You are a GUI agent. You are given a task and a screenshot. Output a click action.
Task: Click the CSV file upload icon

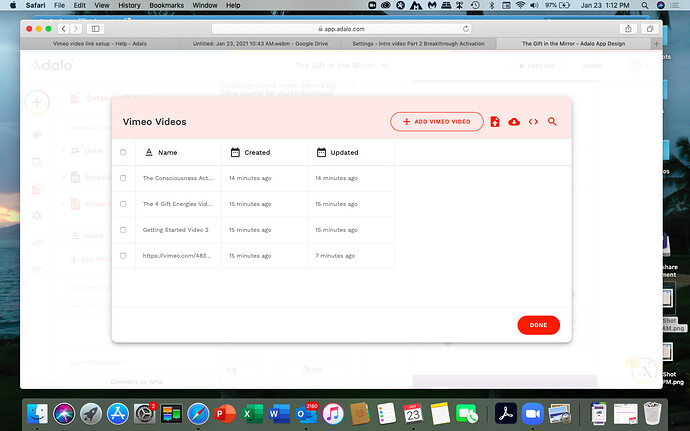click(x=495, y=122)
